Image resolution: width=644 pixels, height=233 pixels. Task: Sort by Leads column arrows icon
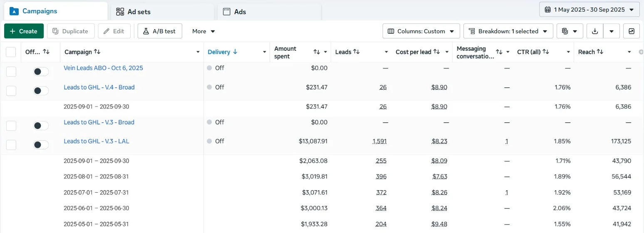(x=357, y=52)
